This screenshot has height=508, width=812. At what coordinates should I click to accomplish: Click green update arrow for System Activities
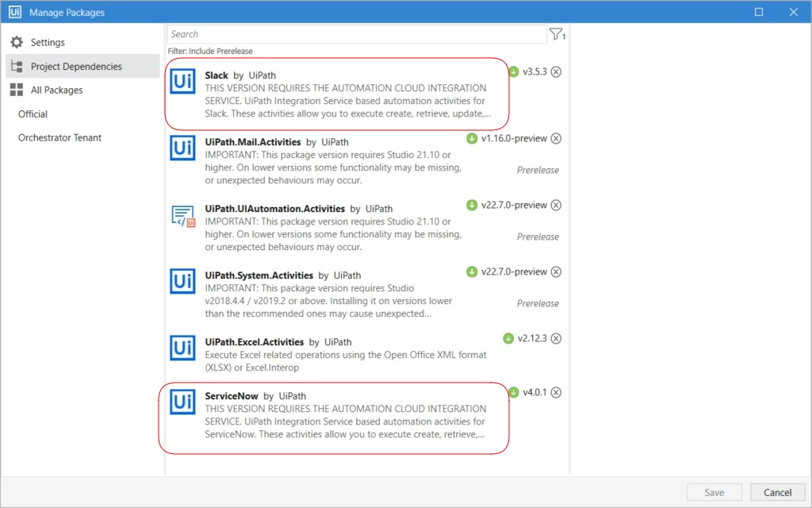[x=472, y=271]
